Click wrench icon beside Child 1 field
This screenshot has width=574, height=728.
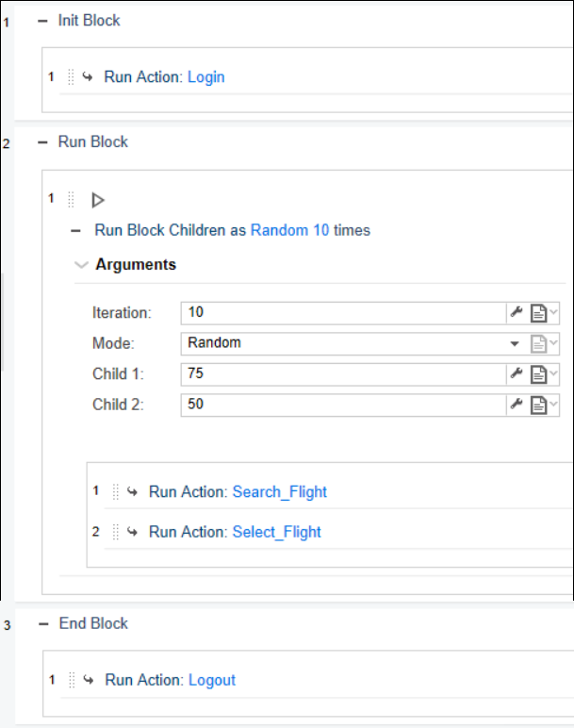(x=517, y=373)
